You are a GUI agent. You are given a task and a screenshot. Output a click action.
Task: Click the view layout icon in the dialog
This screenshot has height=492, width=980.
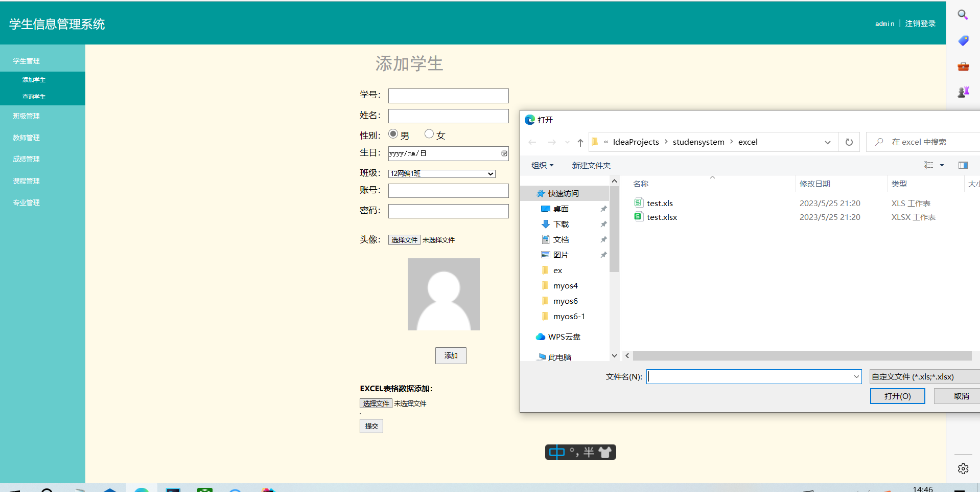[x=928, y=165]
